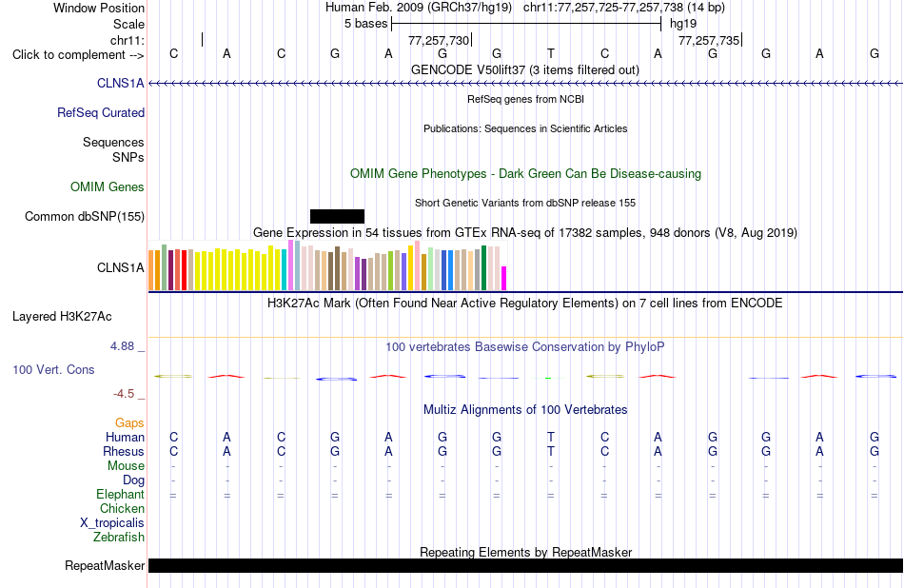Click the black dbSNP variant item
Image resolution: width=904 pixels, height=588 pixels.
[x=337, y=216]
